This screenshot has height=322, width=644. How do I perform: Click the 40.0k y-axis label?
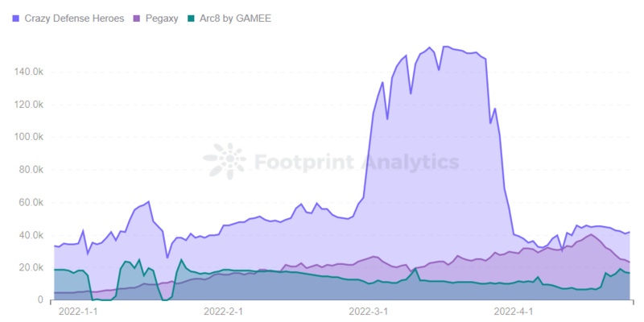[x=31, y=235]
